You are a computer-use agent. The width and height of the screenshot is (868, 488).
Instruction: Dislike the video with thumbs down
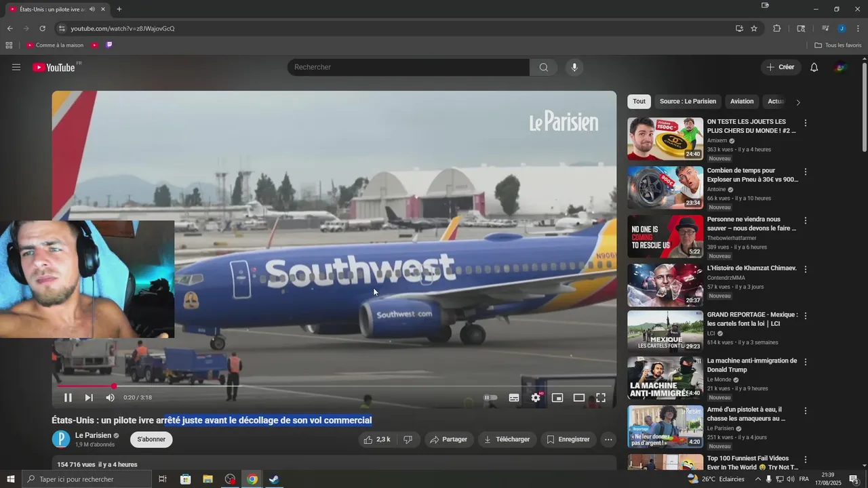point(408,439)
